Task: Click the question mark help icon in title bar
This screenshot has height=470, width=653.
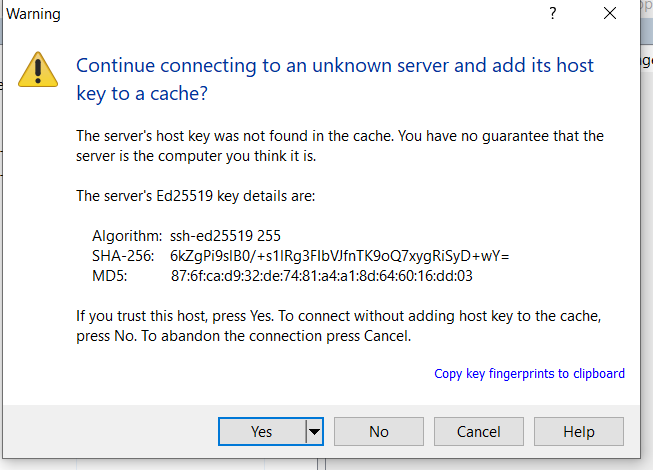Action: (x=553, y=13)
